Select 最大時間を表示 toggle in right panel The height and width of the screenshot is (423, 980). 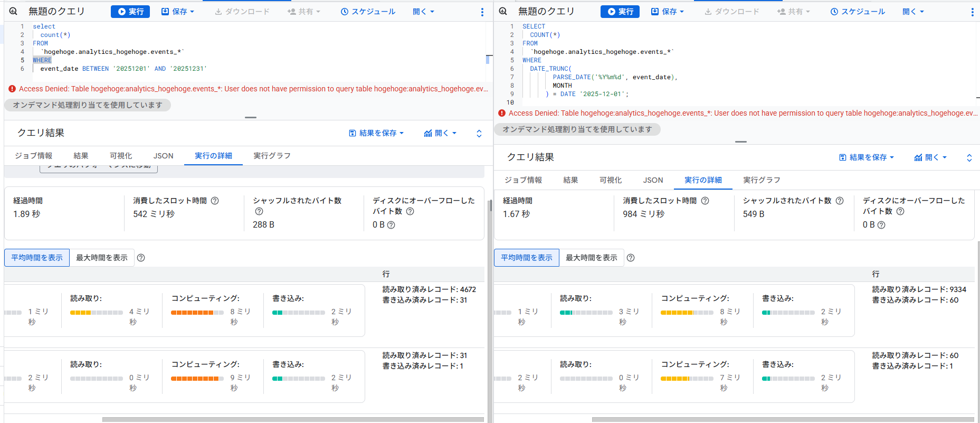(592, 258)
